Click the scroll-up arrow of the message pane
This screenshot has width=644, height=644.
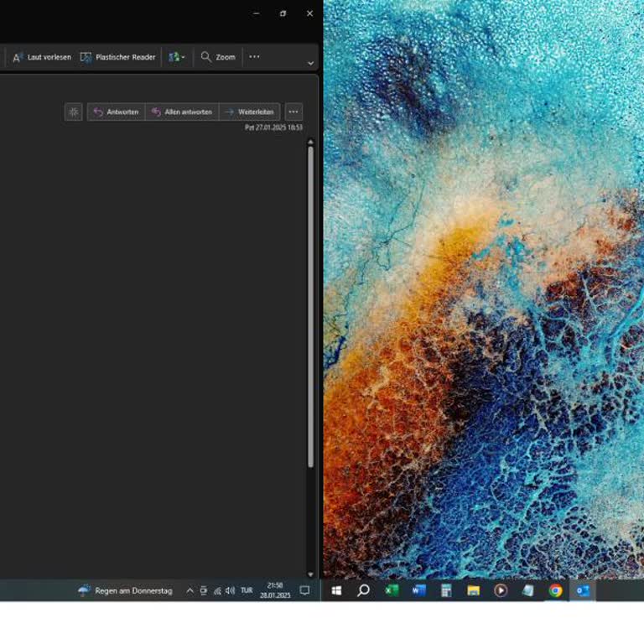tap(310, 142)
